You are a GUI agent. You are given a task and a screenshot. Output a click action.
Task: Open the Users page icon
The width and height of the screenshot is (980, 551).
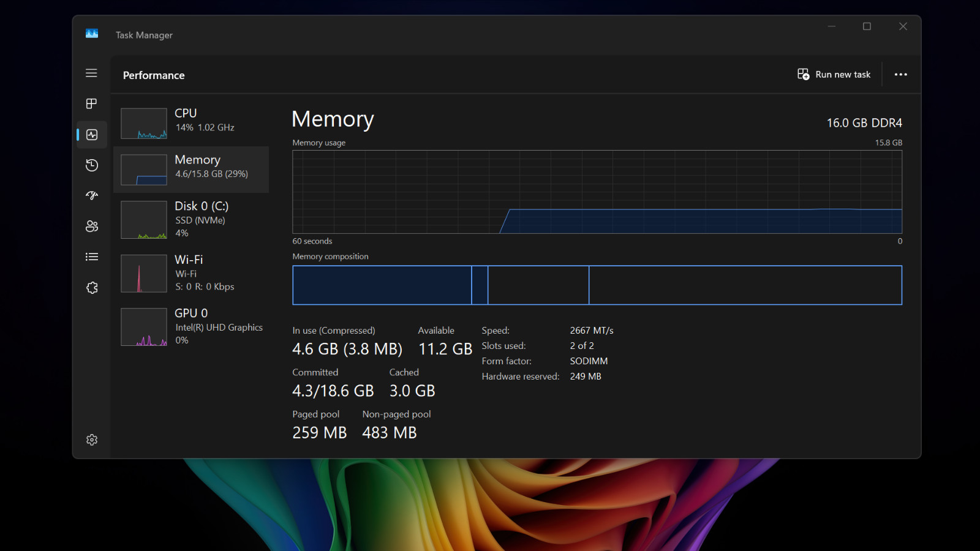tap(92, 227)
